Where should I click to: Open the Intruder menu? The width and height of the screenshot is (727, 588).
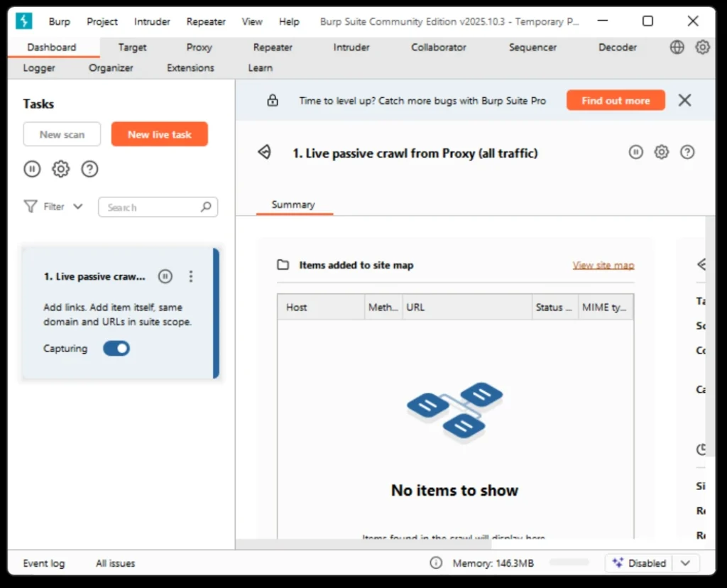tap(151, 21)
